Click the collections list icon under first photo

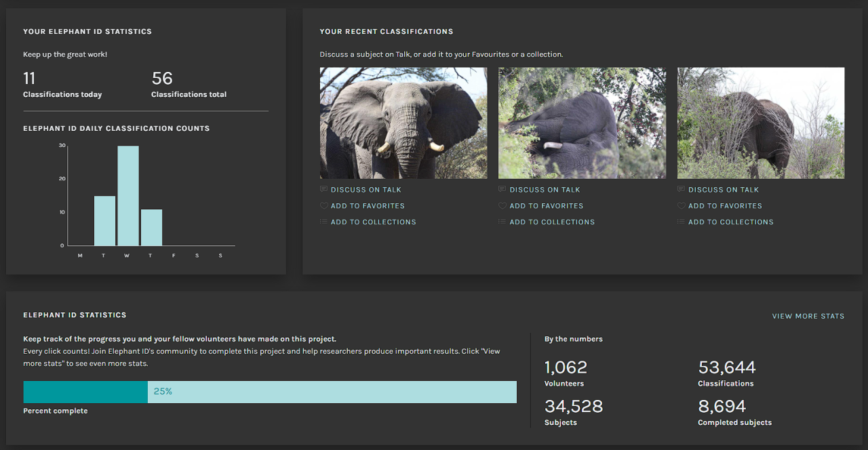tap(323, 222)
